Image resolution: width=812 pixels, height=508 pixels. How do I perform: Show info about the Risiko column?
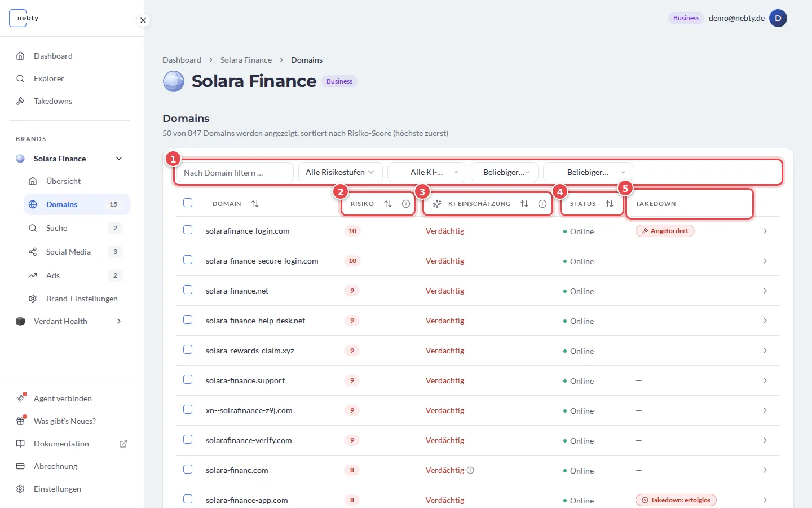406,204
